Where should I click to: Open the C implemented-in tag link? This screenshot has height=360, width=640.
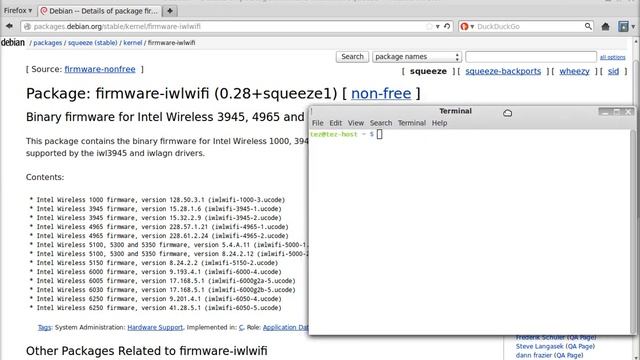point(241,327)
